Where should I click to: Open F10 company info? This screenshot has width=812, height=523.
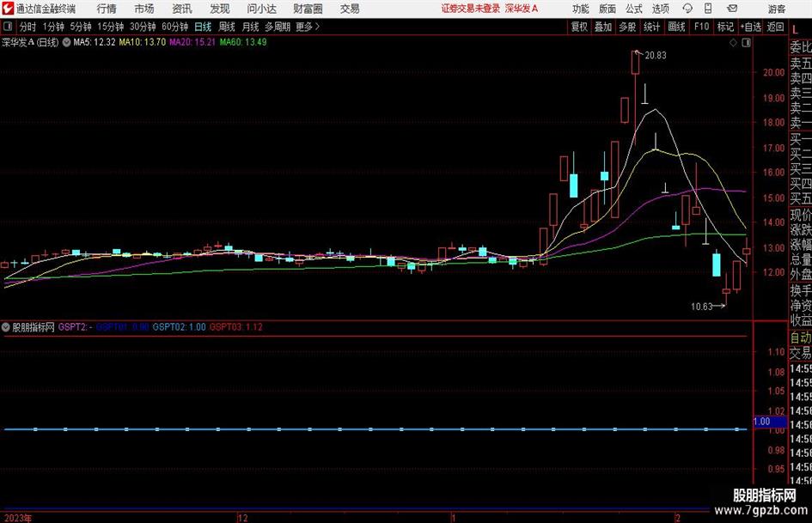coord(702,27)
